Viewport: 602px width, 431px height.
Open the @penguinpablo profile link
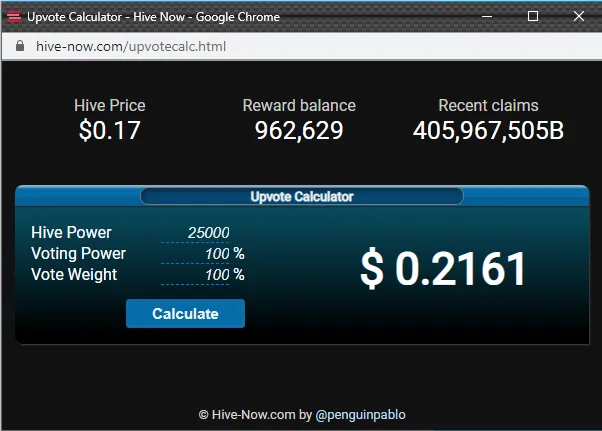point(360,415)
